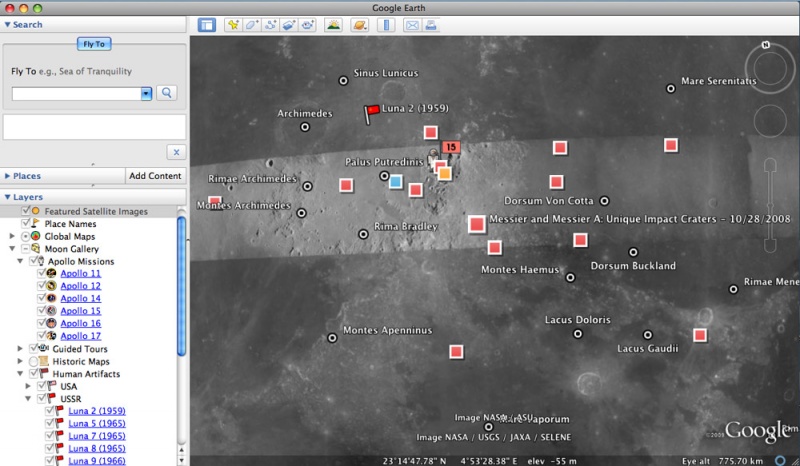Select the Human Artifacts tree item
The image size is (800, 466).
tap(86, 374)
